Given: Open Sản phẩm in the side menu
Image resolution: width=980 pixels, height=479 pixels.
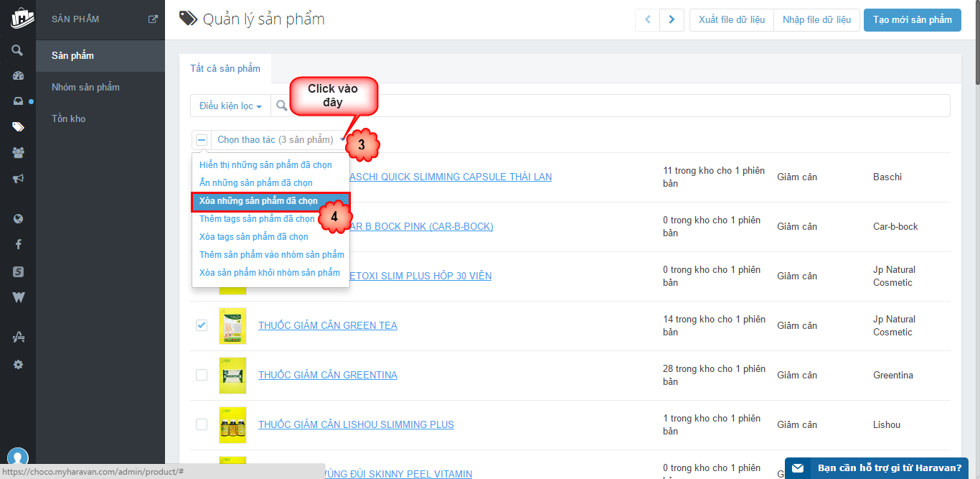Looking at the screenshot, I should (100, 55).
